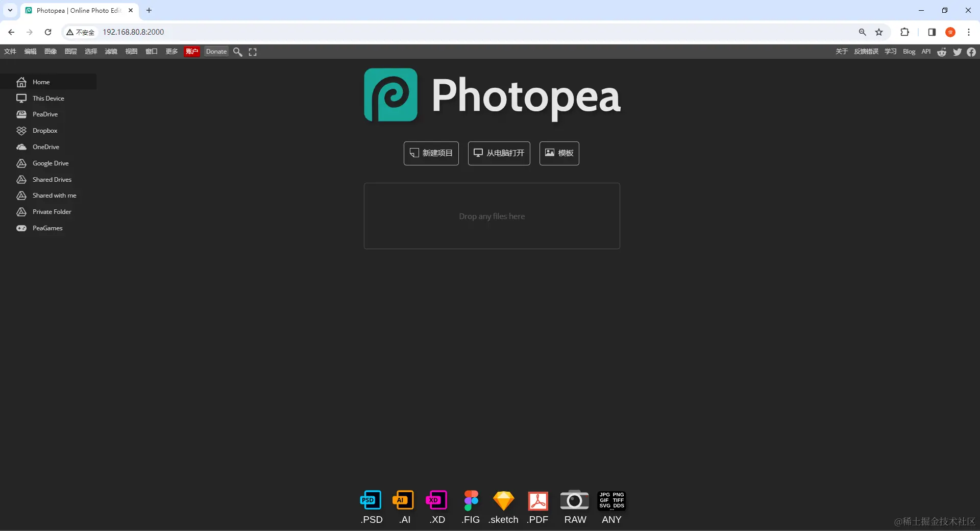980x531 pixels.
Task: Select the RAW camera format icon
Action: coord(574,501)
